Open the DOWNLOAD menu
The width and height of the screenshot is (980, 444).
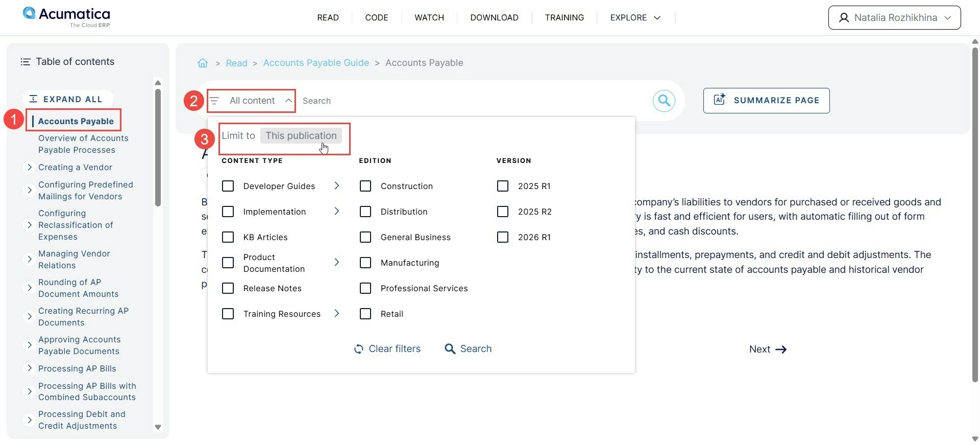(x=494, y=17)
